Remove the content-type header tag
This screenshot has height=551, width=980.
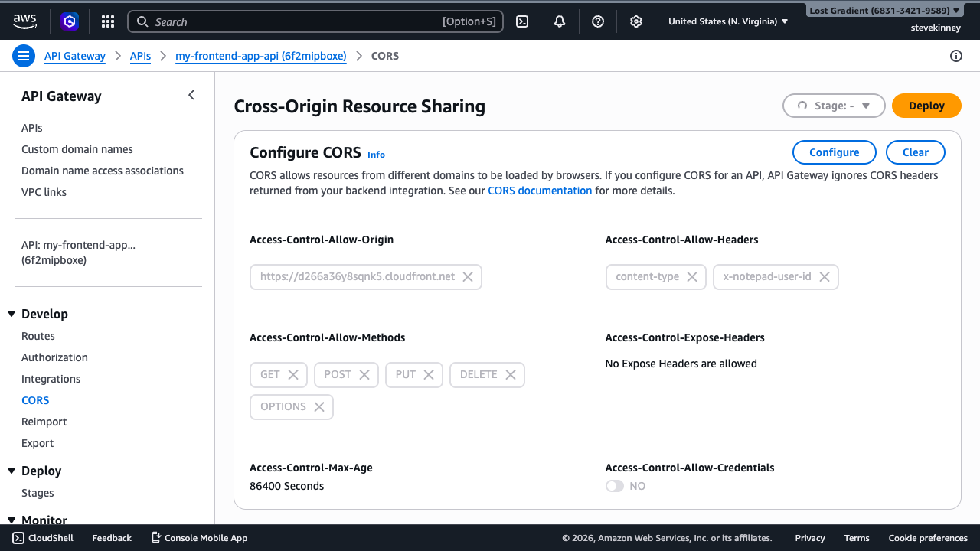click(692, 276)
